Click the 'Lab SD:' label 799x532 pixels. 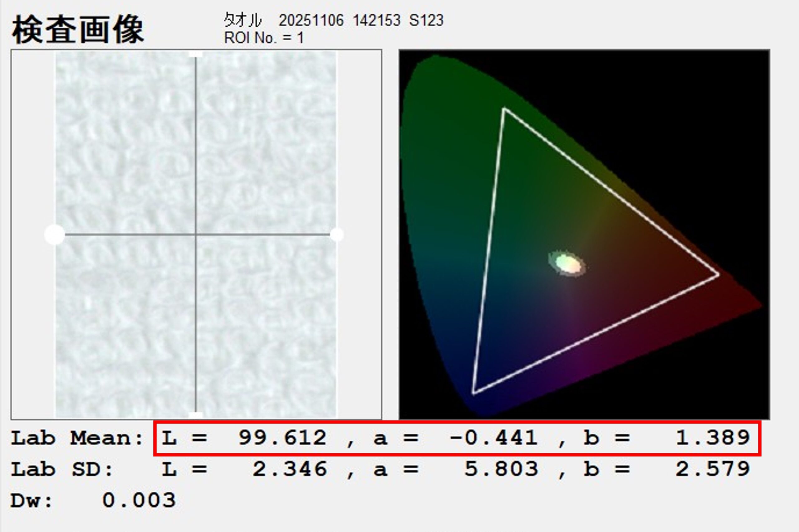[x=62, y=470]
